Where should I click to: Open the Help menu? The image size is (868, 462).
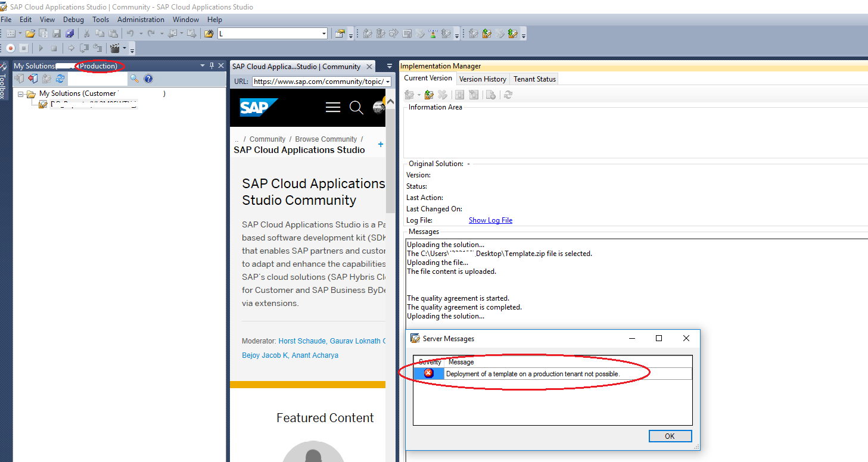[x=214, y=20]
